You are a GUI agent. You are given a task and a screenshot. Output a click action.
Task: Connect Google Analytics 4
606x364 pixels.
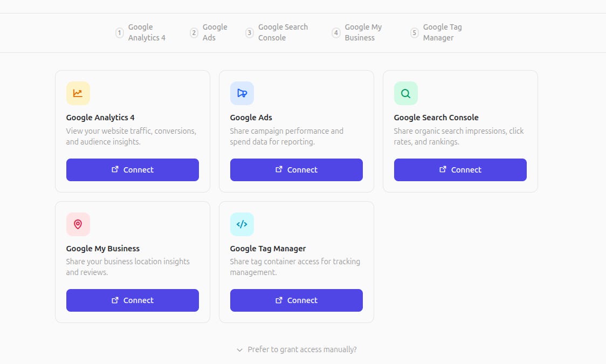[132, 169]
